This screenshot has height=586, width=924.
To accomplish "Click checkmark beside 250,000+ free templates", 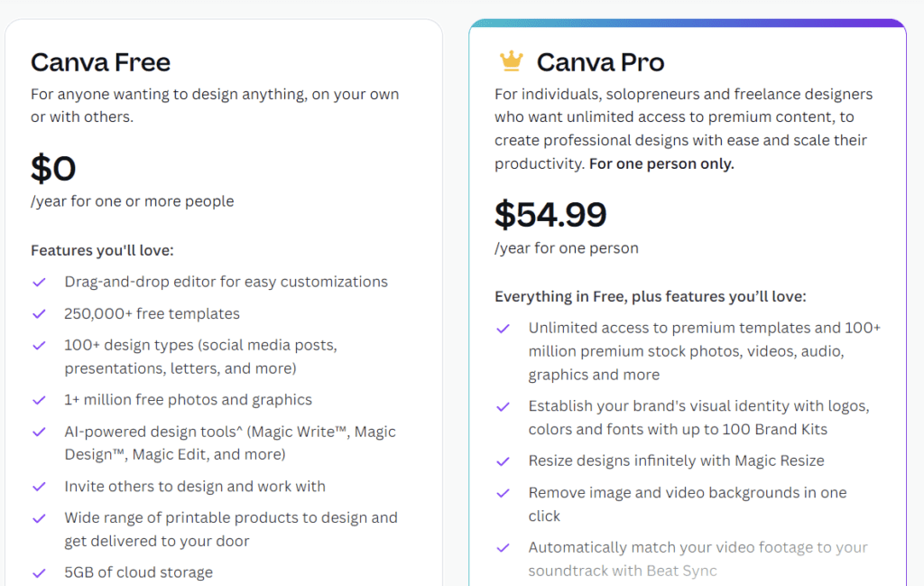I will (40, 313).
